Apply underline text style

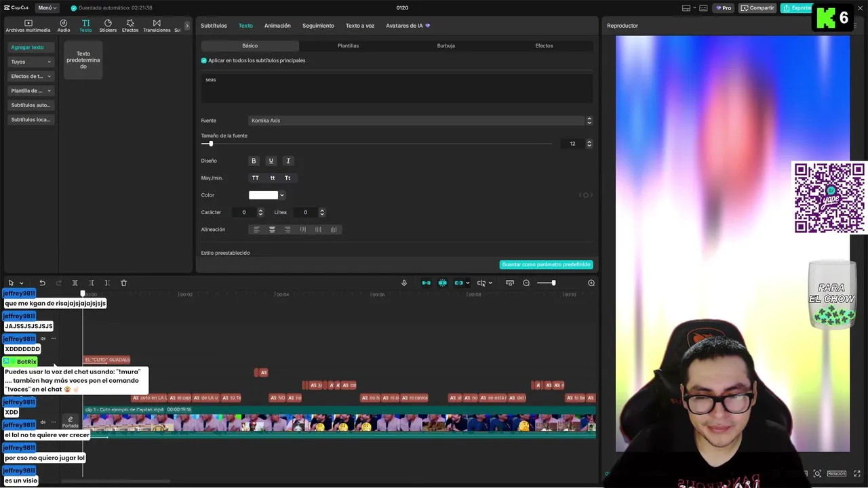271,161
